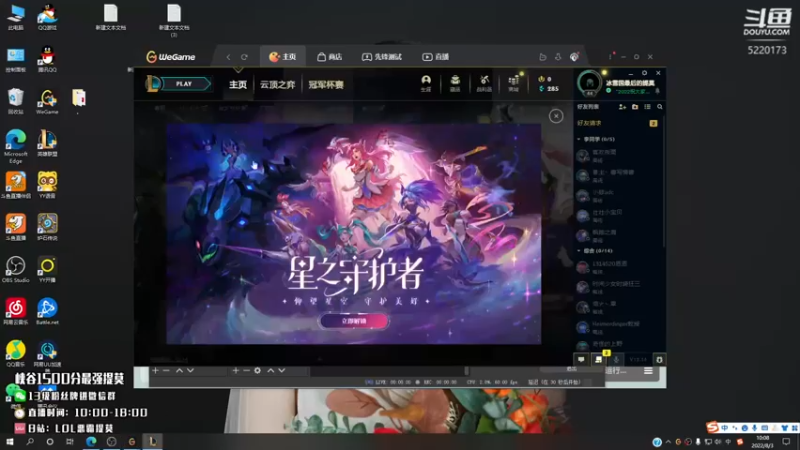800x450 pixels.
Task: Click OBS add scene plus button
Action: (x=156, y=370)
